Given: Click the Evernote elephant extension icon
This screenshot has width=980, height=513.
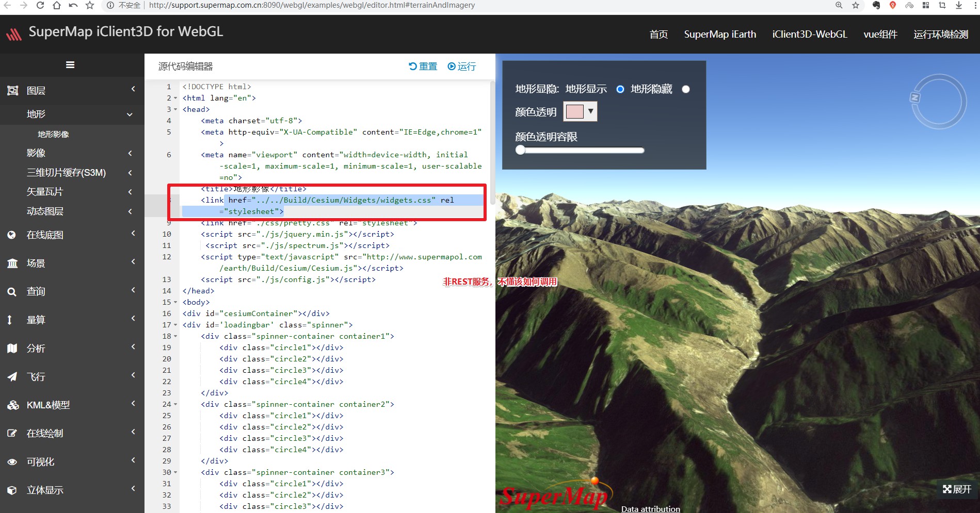Looking at the screenshot, I should click(876, 5).
